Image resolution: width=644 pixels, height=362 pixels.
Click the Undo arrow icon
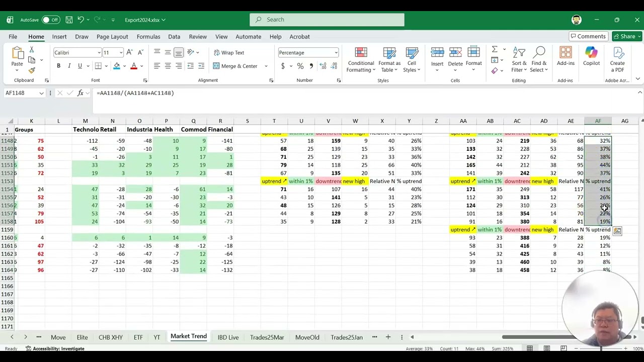pyautogui.click(x=80, y=20)
